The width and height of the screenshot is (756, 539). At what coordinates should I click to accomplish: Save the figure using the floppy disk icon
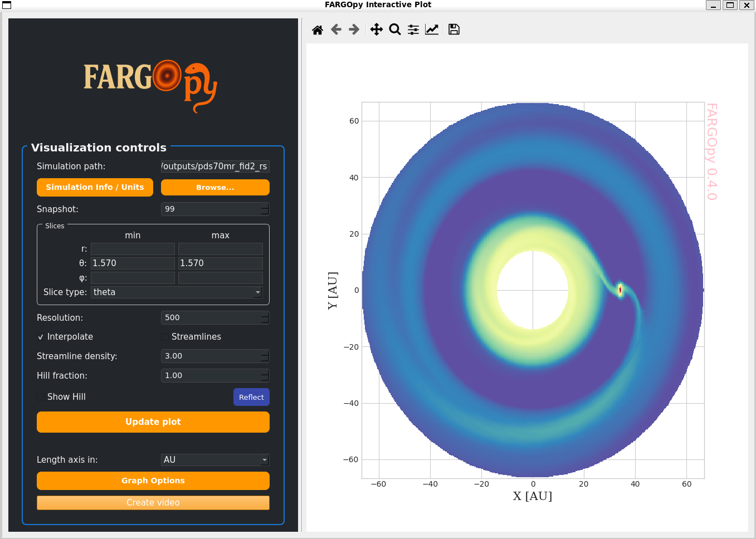(453, 30)
